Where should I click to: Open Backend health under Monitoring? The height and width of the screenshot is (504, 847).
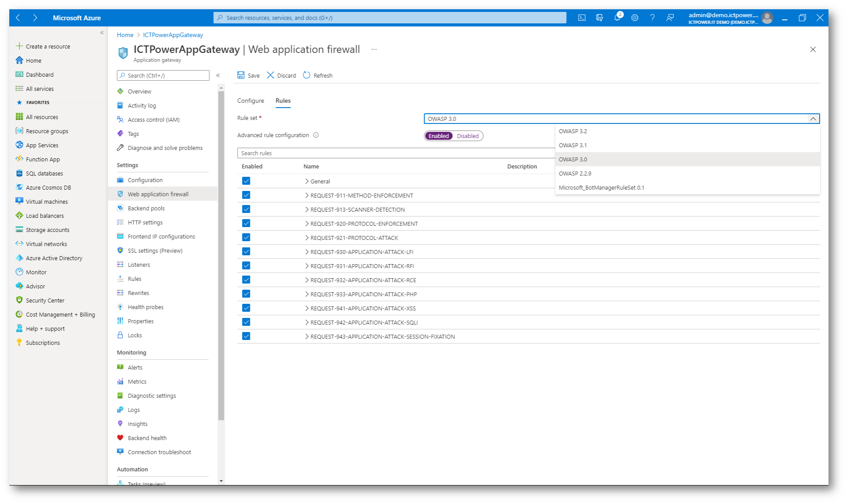point(147,438)
